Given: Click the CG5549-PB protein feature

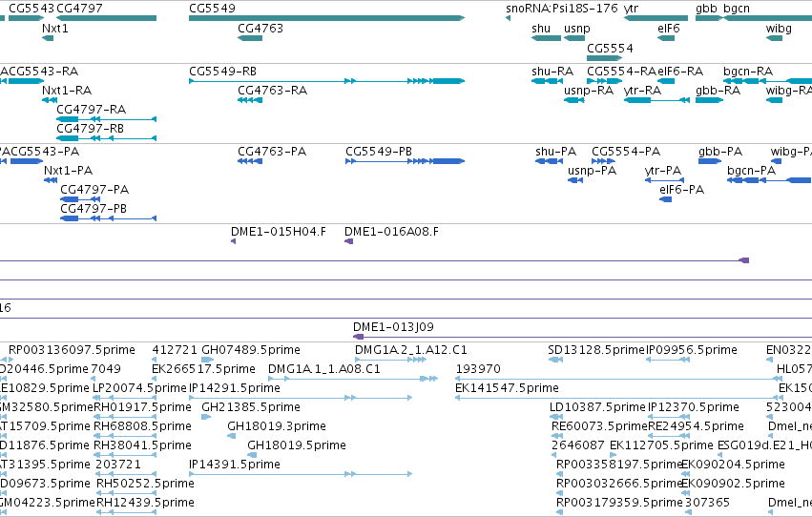Looking at the screenshot, I should pos(405,161).
